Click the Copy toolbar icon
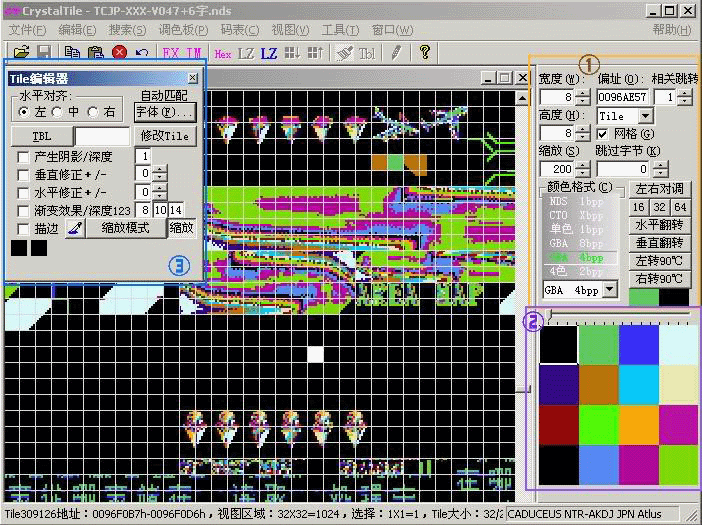The height and width of the screenshot is (525, 702). click(x=72, y=53)
